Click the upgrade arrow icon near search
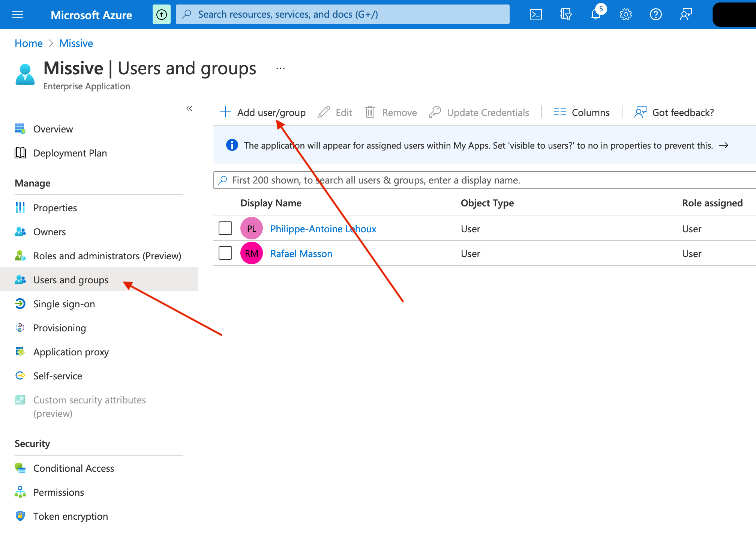 coord(162,14)
